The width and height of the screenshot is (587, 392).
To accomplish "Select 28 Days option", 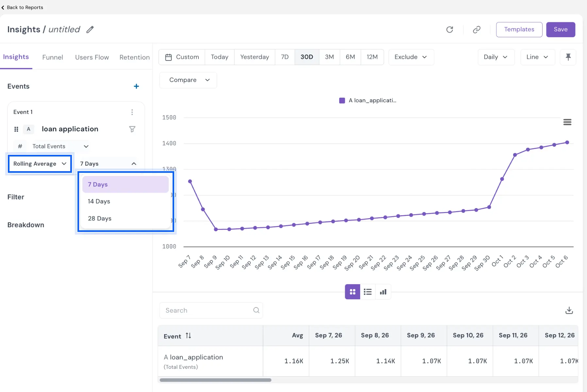I will (126, 219).
